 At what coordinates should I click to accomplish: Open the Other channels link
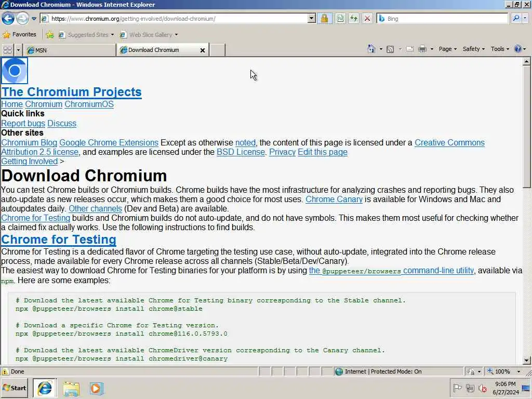[x=96, y=209]
